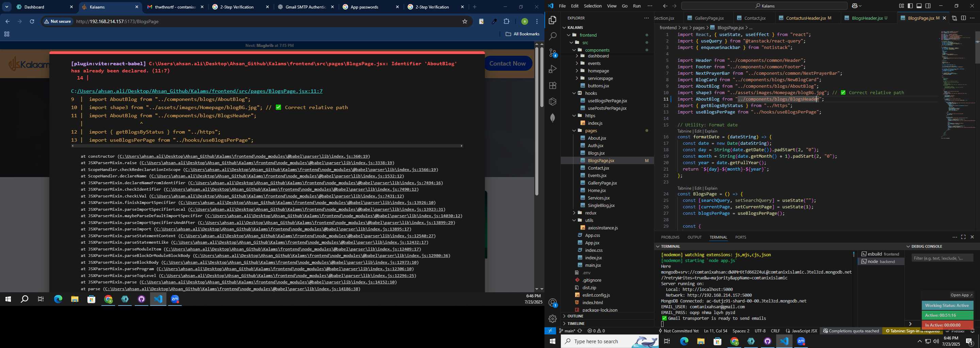Open Run and Debug view
The image size is (980, 348).
pyautogui.click(x=552, y=69)
